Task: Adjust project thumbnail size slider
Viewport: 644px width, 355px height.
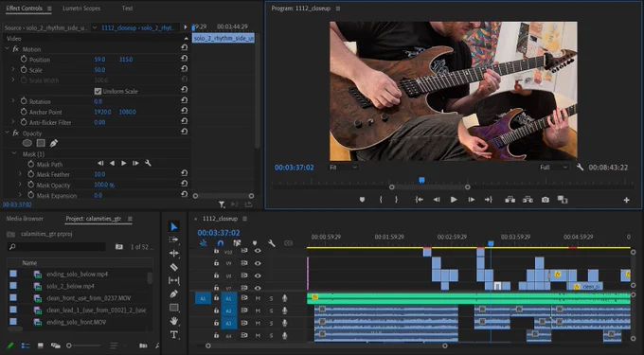Action: [69, 346]
